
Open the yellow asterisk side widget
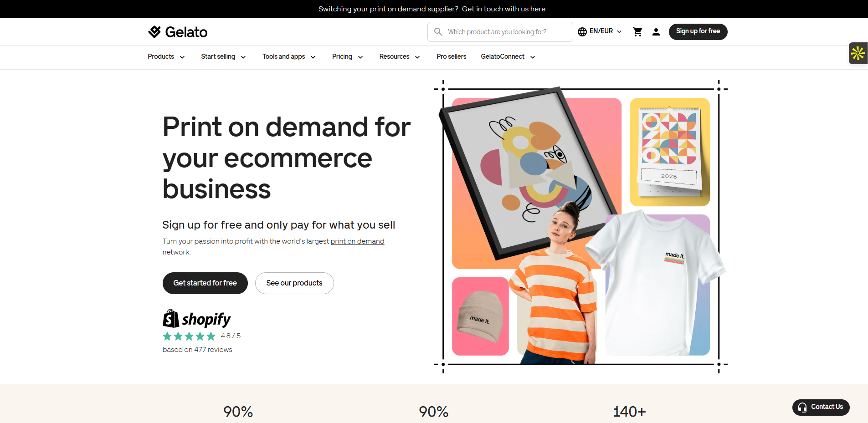click(x=858, y=53)
